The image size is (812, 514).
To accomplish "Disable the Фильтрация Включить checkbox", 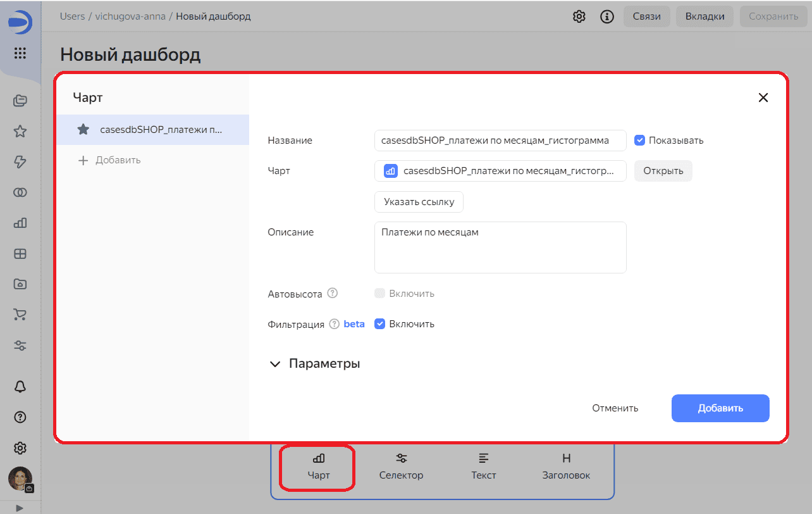I will (x=380, y=324).
